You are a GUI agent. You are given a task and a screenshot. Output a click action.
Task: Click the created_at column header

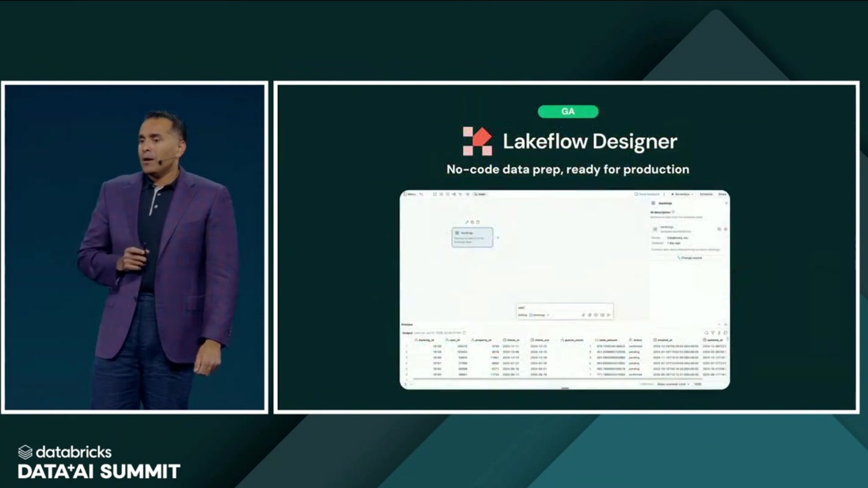click(663, 340)
